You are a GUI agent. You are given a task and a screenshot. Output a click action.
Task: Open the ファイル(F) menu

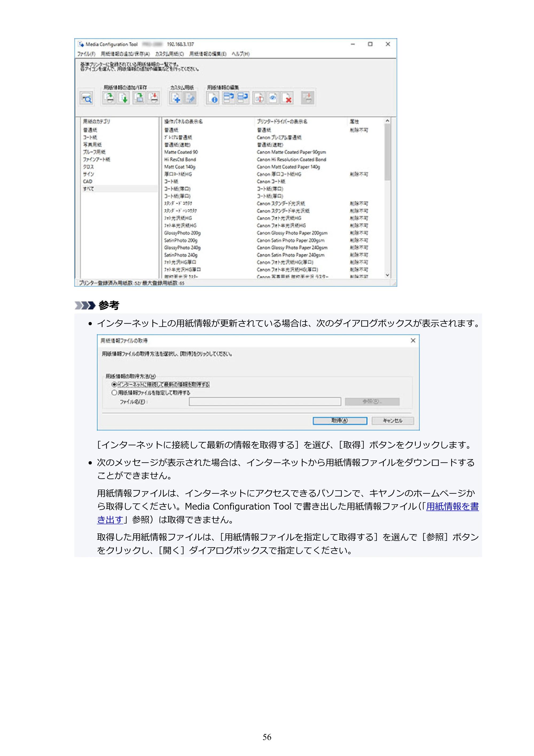(x=87, y=54)
